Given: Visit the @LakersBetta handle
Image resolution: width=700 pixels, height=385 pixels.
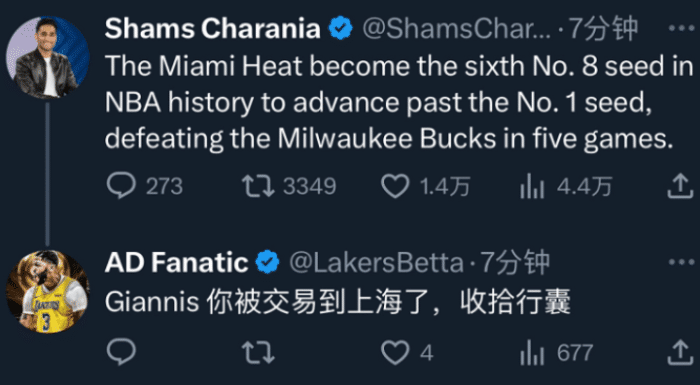Looking at the screenshot, I should 376,263.
